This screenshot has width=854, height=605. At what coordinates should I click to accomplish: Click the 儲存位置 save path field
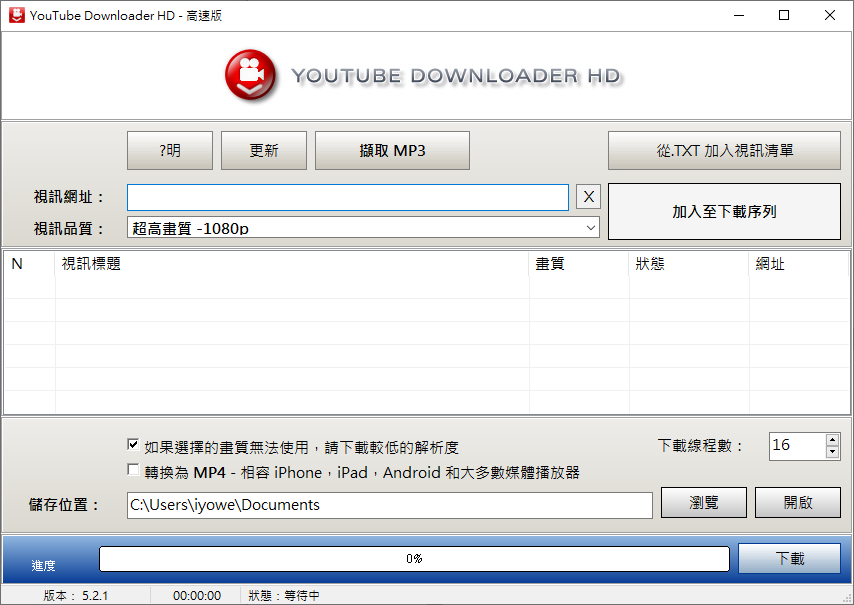(390, 505)
